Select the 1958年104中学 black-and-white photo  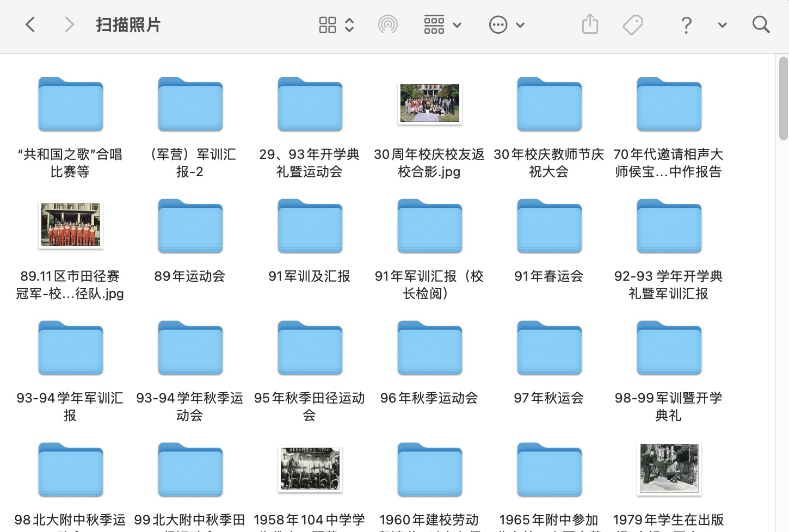pyautogui.click(x=310, y=469)
